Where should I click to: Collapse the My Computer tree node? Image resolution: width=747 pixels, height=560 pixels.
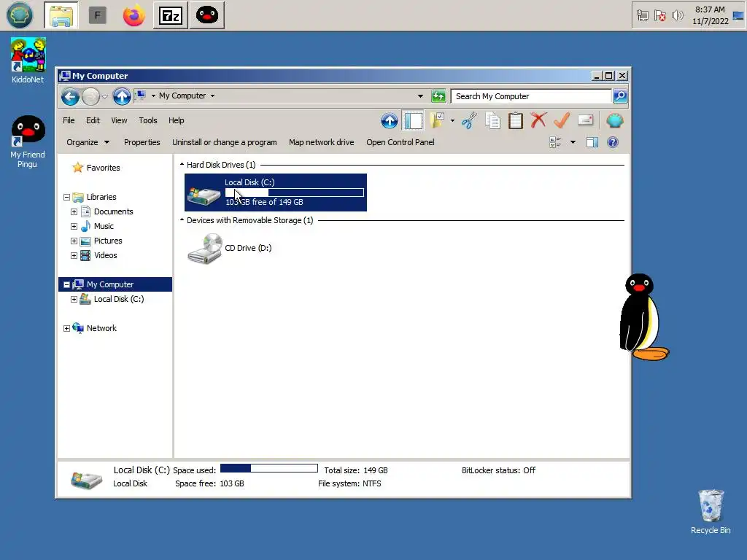pyautogui.click(x=66, y=285)
